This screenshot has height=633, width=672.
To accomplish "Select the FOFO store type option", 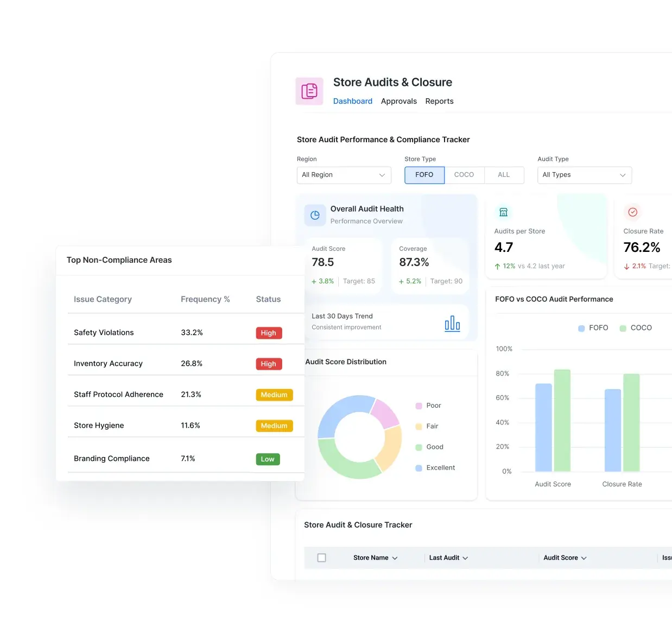I will (424, 175).
